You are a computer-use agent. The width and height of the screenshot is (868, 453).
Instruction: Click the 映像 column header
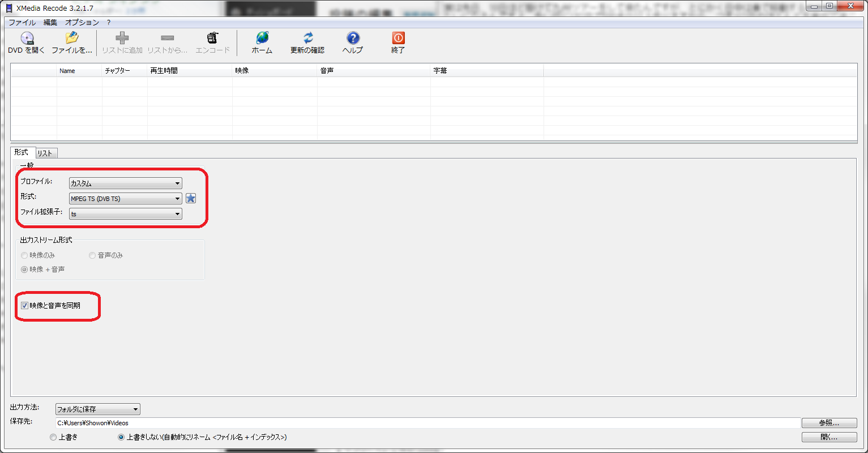[x=275, y=71]
